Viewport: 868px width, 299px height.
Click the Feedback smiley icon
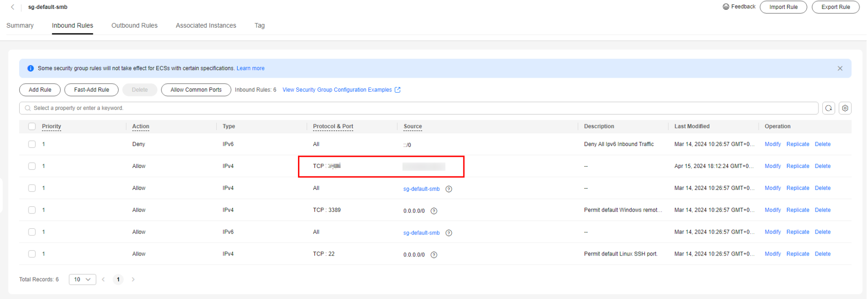[x=726, y=7]
